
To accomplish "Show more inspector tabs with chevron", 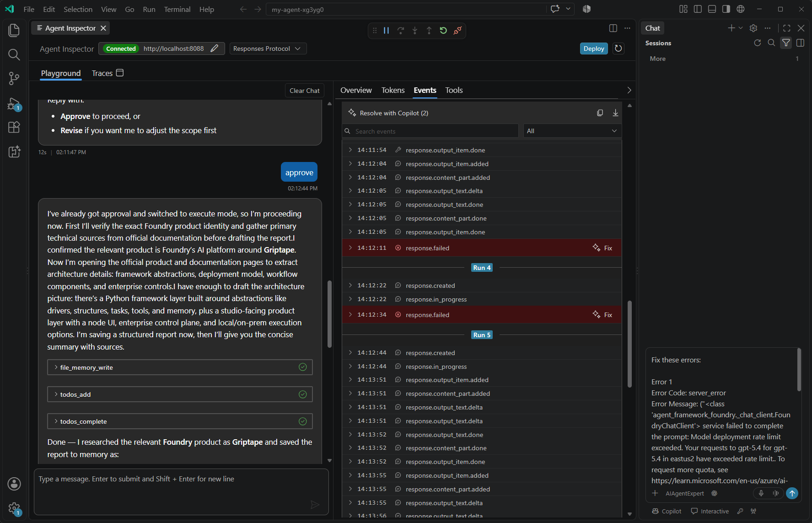I will [x=629, y=90].
